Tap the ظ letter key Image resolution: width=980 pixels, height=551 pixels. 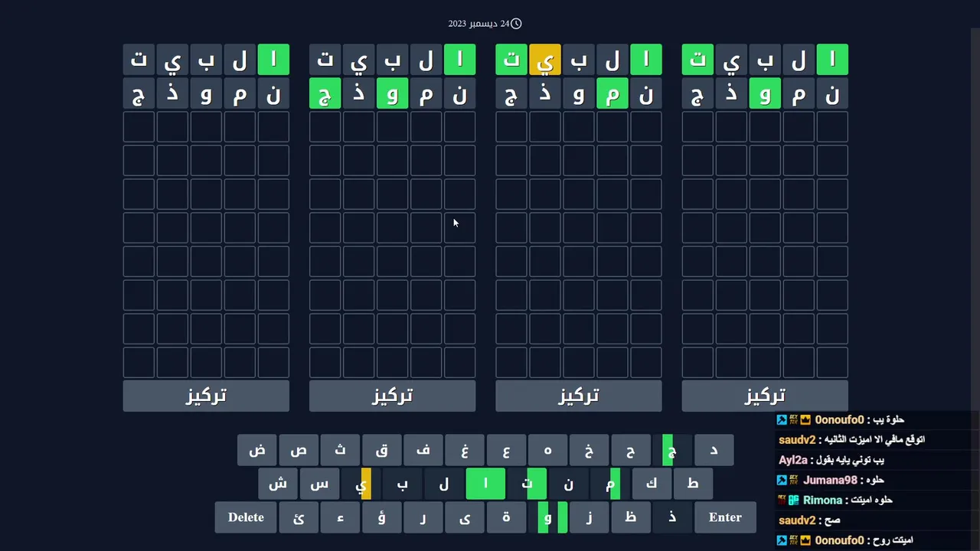629,517
